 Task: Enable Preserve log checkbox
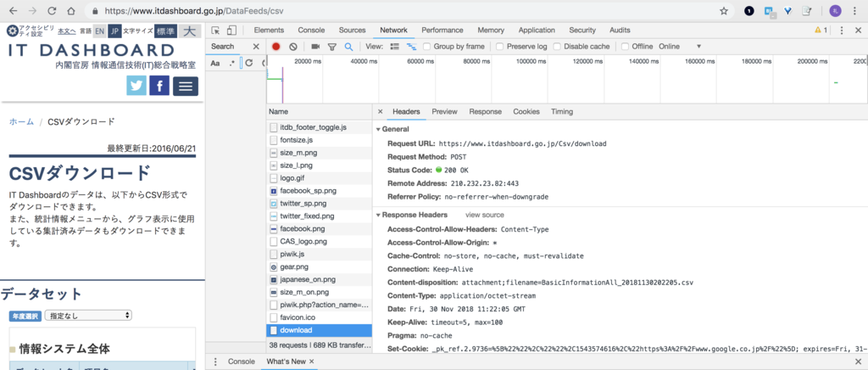pyautogui.click(x=500, y=47)
